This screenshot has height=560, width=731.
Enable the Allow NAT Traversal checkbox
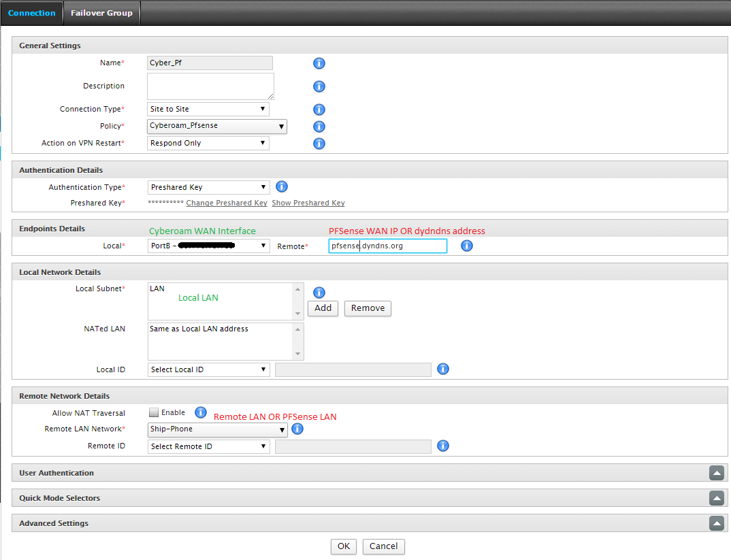click(x=153, y=412)
